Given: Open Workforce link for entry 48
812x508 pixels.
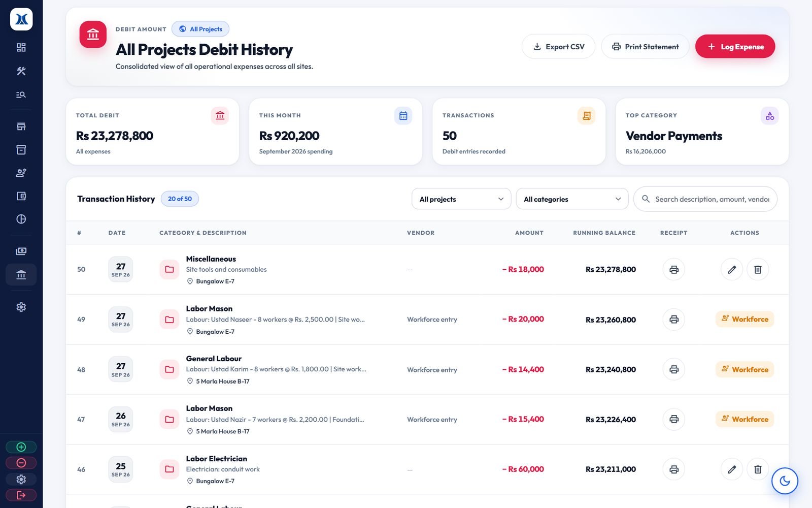Looking at the screenshot, I should click(745, 369).
